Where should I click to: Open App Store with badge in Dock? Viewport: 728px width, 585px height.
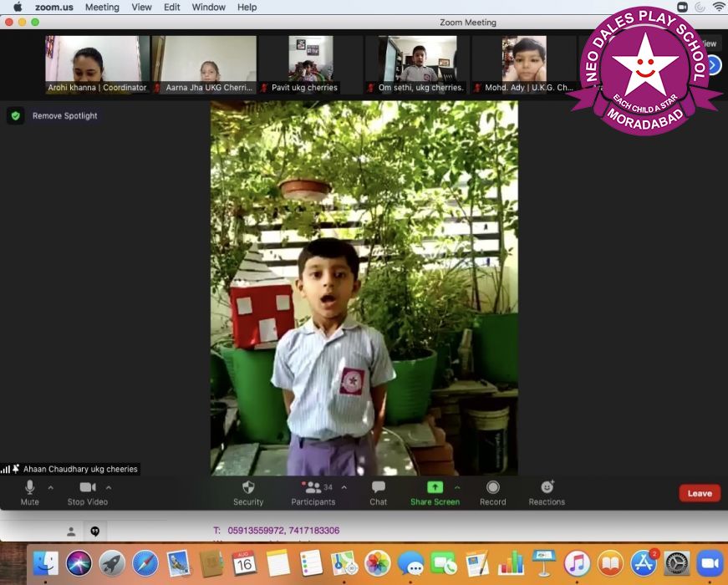(644, 563)
